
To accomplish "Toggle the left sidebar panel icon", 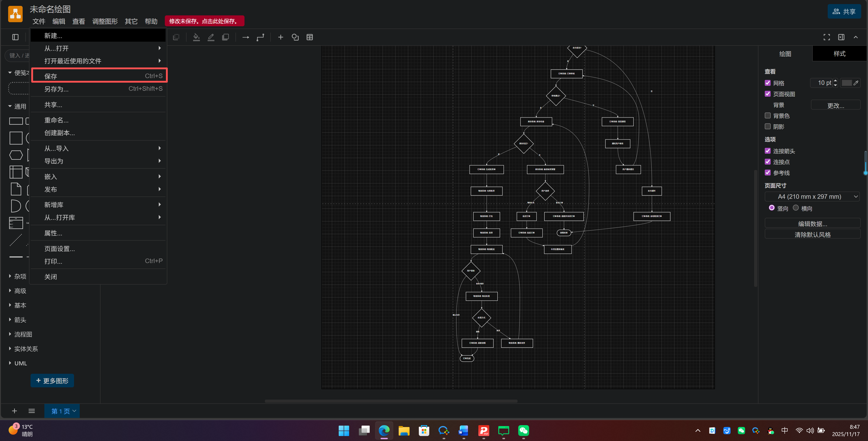I will [15, 37].
